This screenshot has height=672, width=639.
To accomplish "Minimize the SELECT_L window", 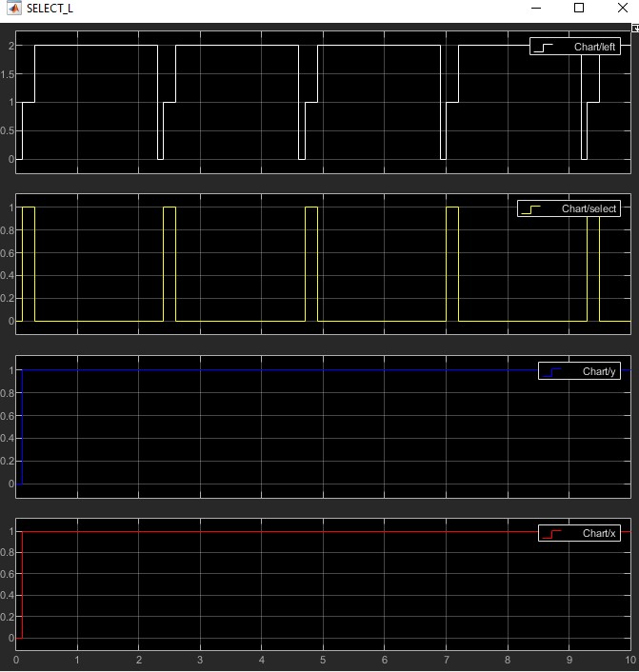I will (x=536, y=9).
